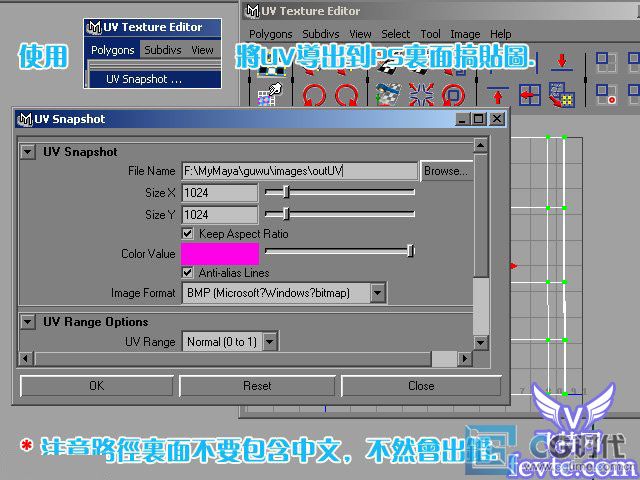Open the Tool menu
This screenshot has width=640, height=480.
(x=431, y=34)
